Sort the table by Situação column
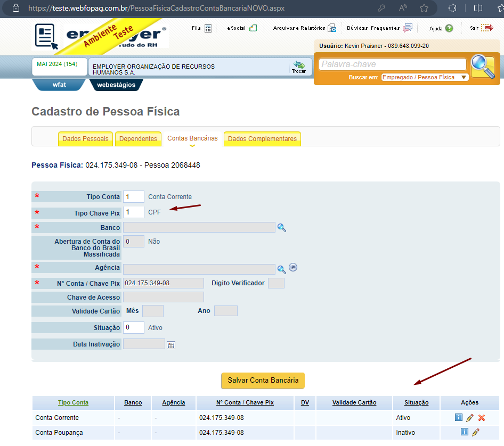 tap(416, 403)
